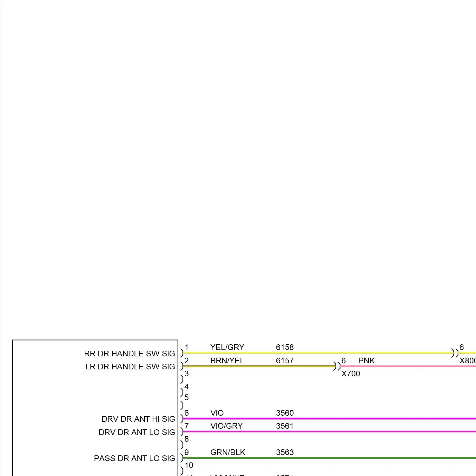Click the PASS DR ANT LO SIG label

click(134, 458)
